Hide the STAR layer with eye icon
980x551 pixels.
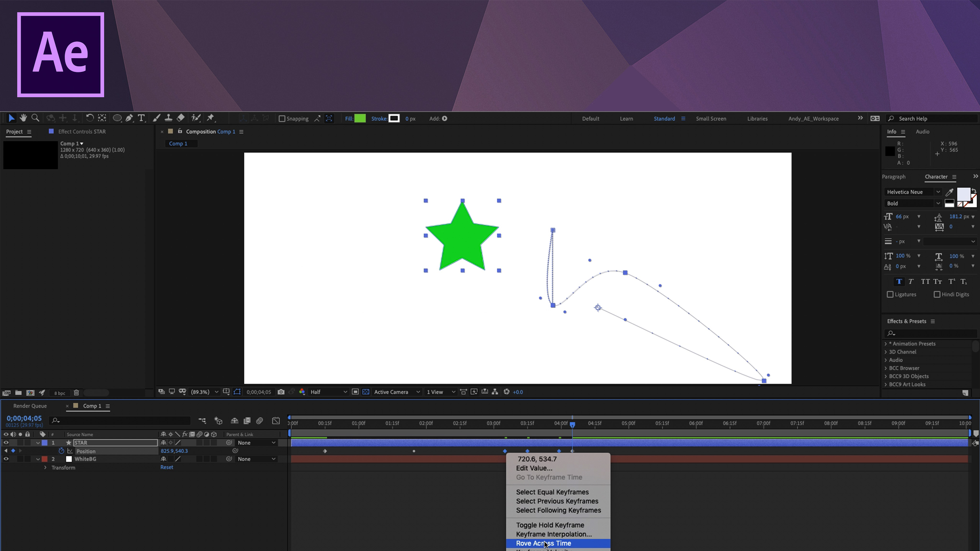[6, 443]
